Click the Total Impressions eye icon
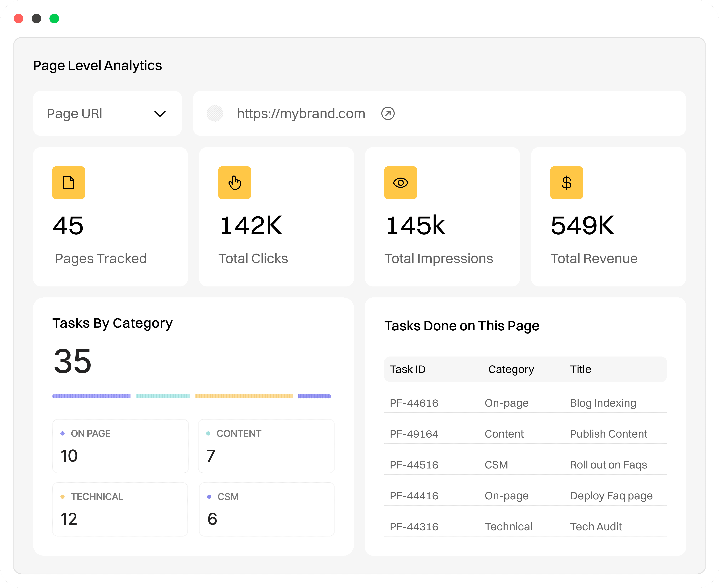The width and height of the screenshot is (719, 588). [400, 183]
